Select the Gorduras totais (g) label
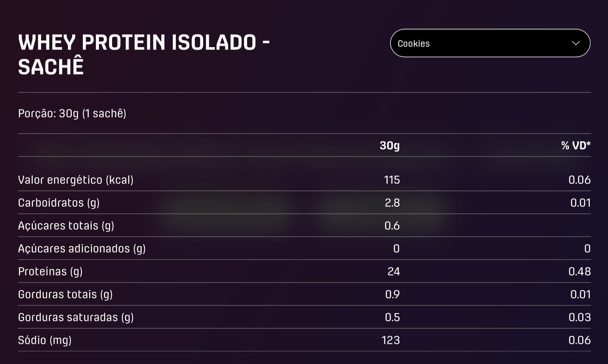 [65, 294]
